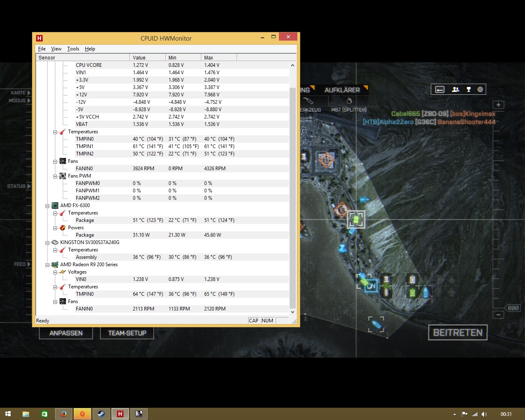Collapse the Fans PWM node
The width and height of the screenshot is (525, 420).
point(55,176)
